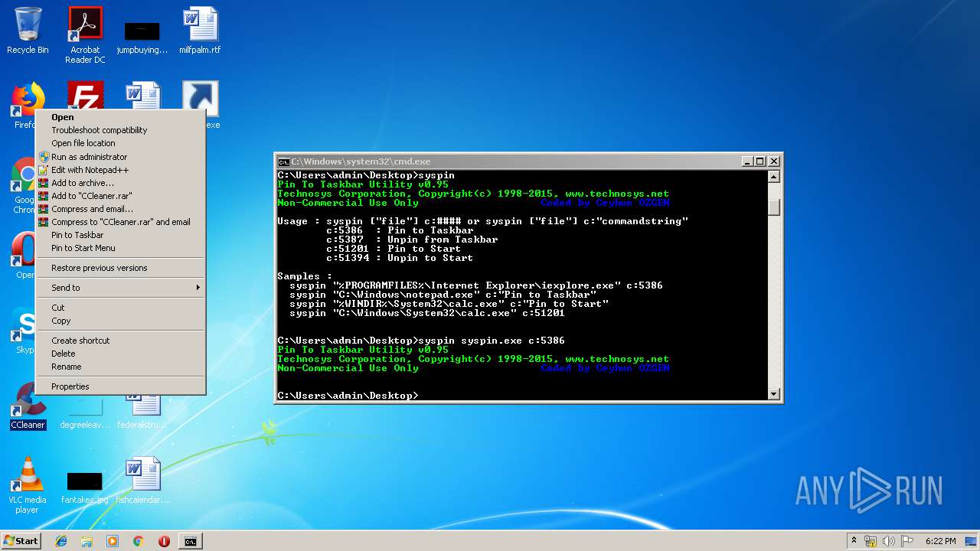Open Windows Explorer from taskbar
This screenshot has height=551, width=980.
click(x=87, y=541)
